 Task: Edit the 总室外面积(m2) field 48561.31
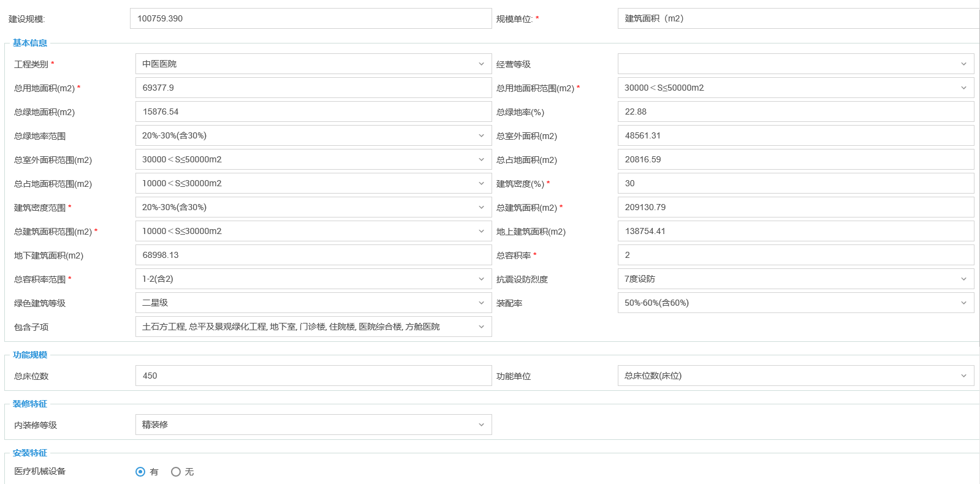click(796, 135)
